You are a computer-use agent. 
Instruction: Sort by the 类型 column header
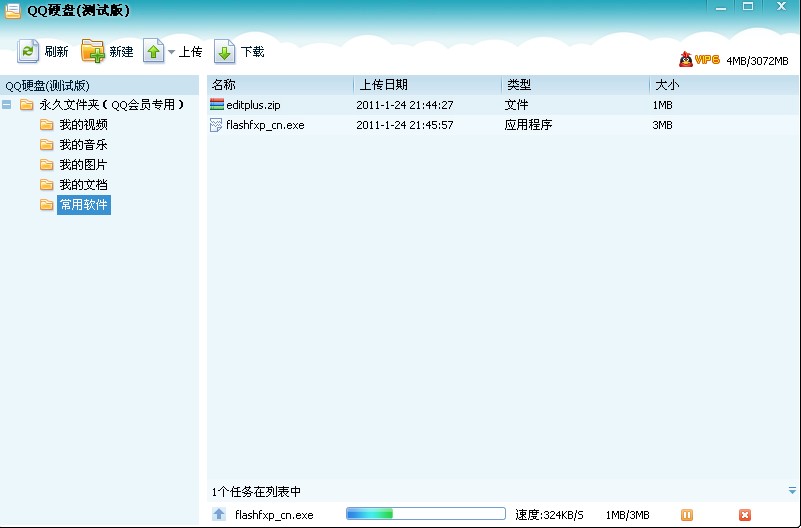point(575,85)
